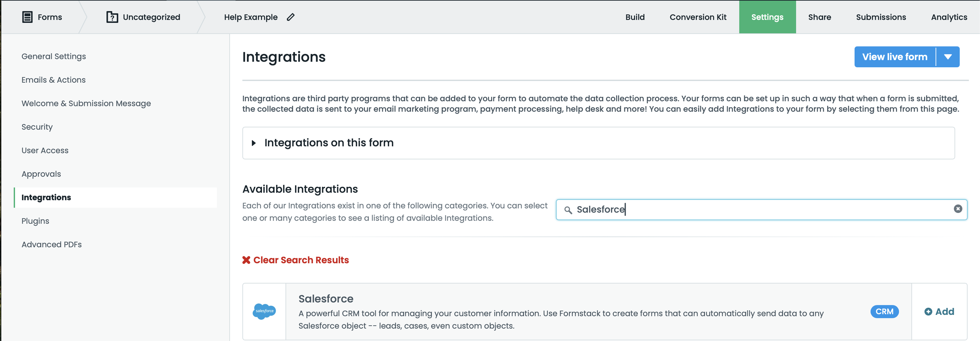Image resolution: width=980 pixels, height=341 pixels.
Task: Open General Settings in sidebar
Action: pos(54,56)
